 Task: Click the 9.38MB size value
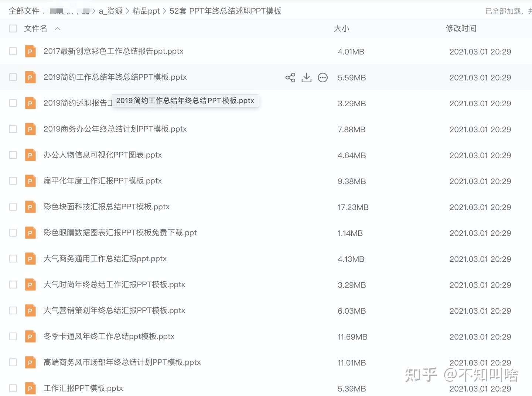click(x=352, y=182)
